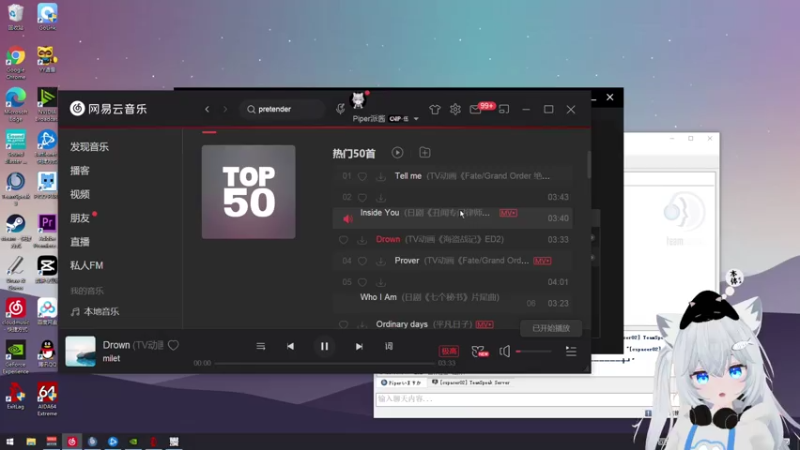Click the TOP 50 cover thumbnail
The width and height of the screenshot is (800, 450).
tap(248, 192)
